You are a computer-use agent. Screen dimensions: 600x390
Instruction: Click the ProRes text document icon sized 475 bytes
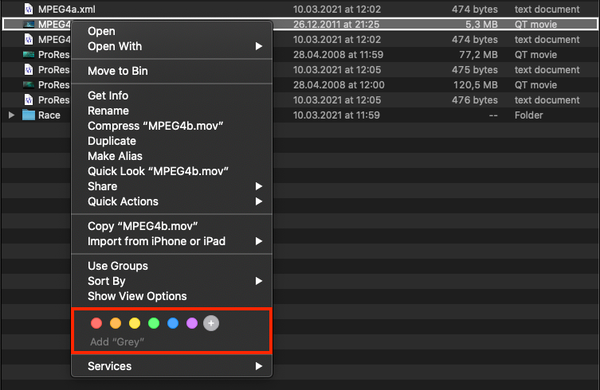(x=29, y=70)
